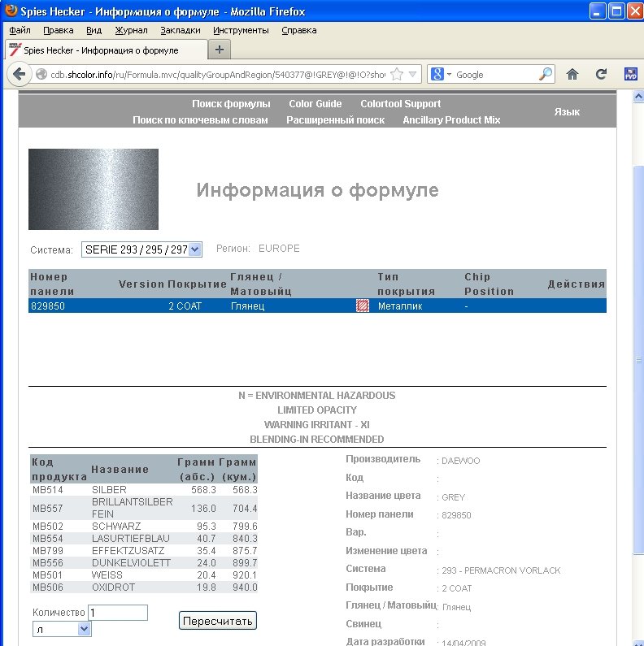Viewport: 644px width, 646px height.
Task: Bookmark this page with the star icon
Action: click(x=397, y=74)
